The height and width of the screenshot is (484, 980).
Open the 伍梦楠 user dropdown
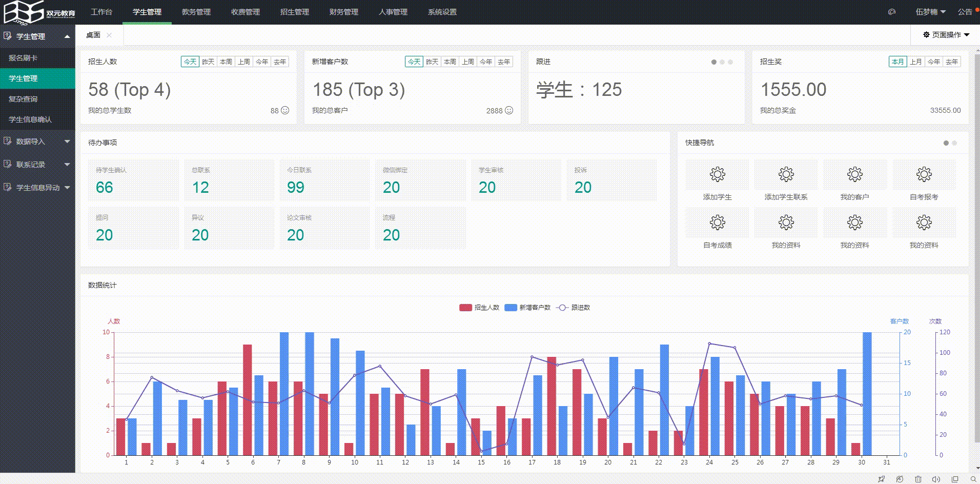coord(930,12)
